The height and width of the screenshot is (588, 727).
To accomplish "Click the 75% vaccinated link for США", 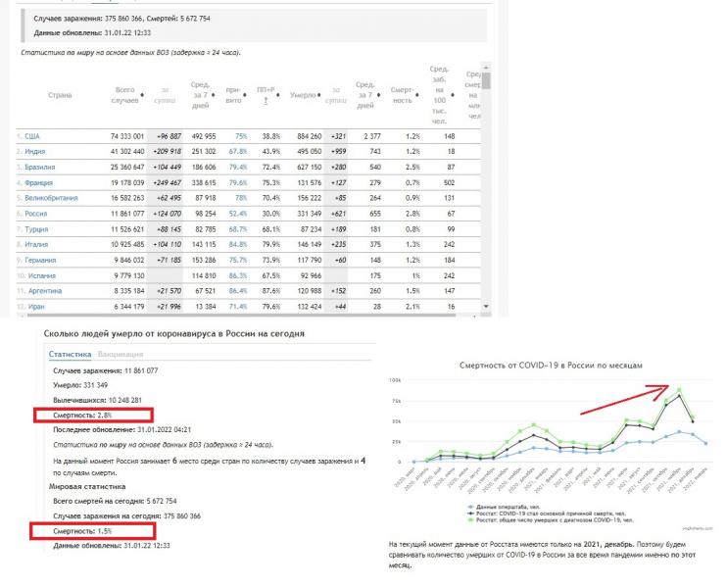I will point(241,136).
